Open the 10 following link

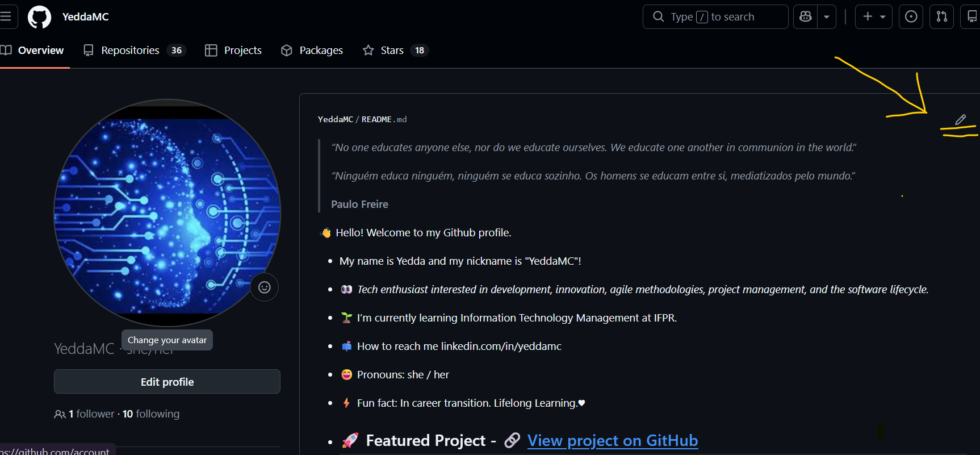151,414
